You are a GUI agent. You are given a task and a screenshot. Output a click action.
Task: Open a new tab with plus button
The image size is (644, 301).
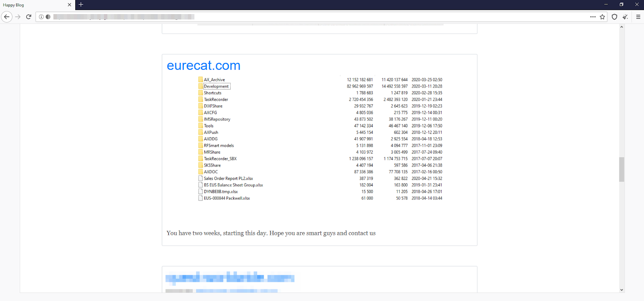click(81, 4)
